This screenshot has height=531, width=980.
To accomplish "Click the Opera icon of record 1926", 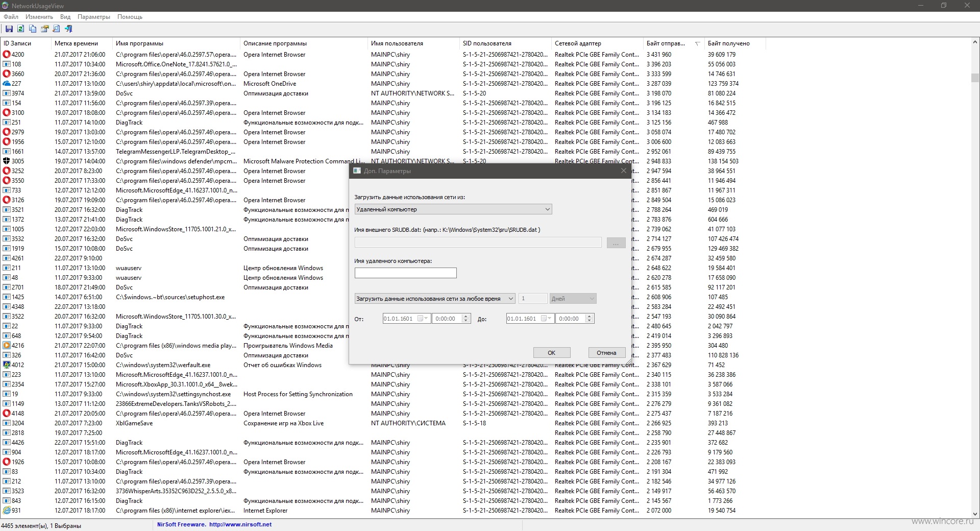I will point(7,462).
